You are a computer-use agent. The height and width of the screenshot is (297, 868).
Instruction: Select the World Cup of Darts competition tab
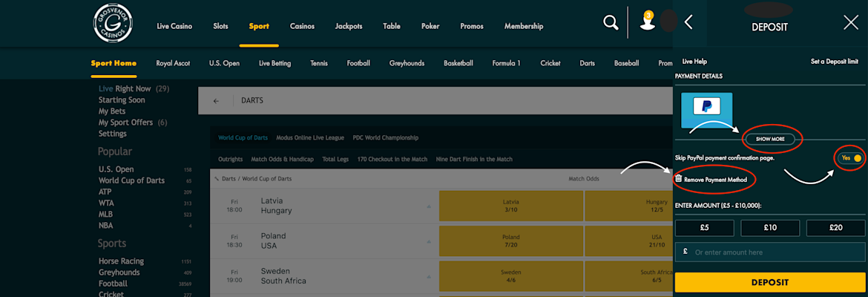(244, 137)
